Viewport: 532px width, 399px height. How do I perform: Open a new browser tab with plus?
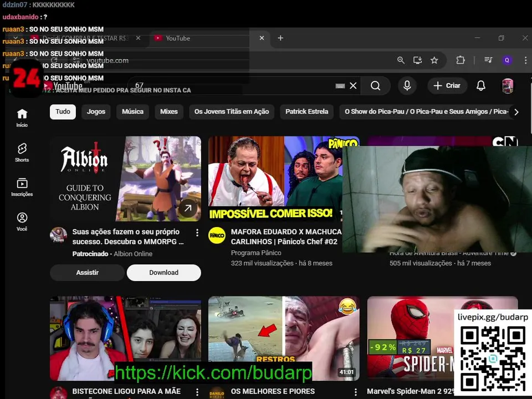click(x=280, y=38)
